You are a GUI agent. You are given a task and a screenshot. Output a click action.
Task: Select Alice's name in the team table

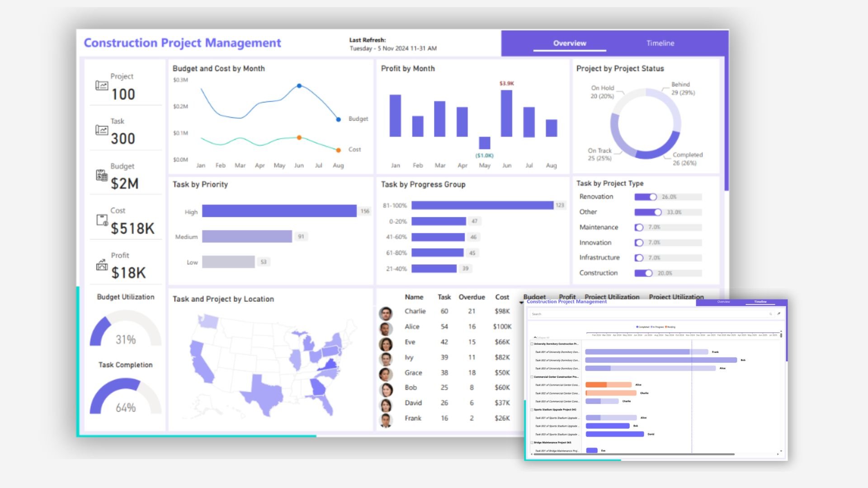412,327
